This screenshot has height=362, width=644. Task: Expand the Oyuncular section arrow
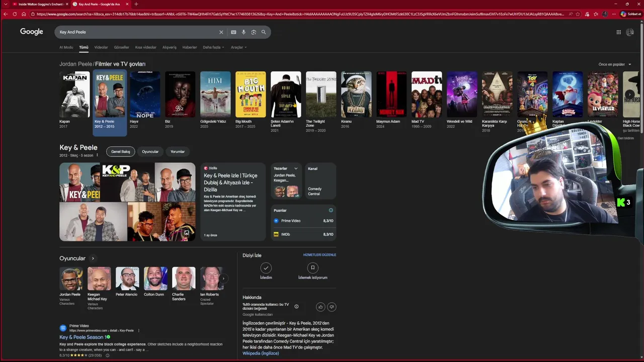click(x=93, y=258)
